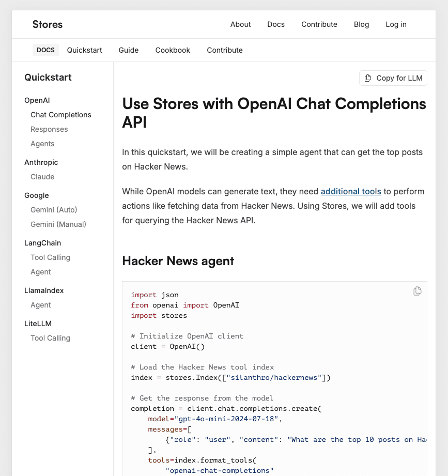Viewport: 448px width, 476px height.
Task: Click the Anthropic sidebar section heading
Action: (x=41, y=162)
